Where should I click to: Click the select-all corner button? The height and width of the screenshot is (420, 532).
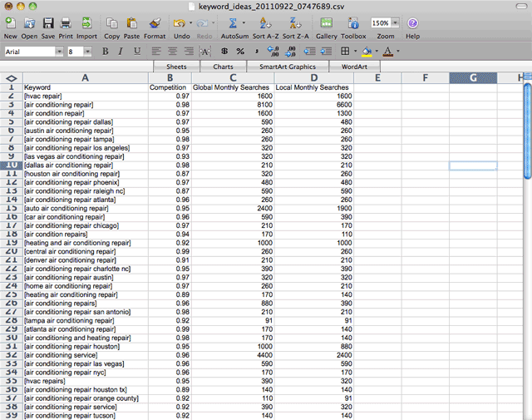pyautogui.click(x=11, y=78)
